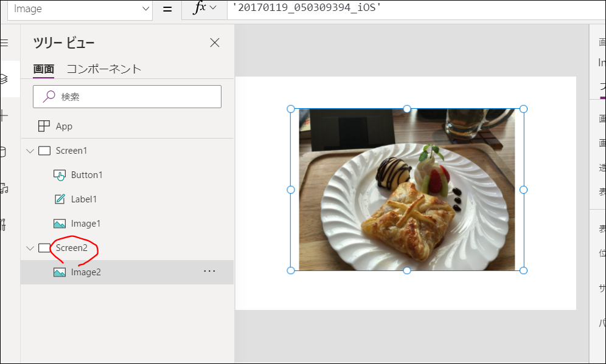Viewport: 606px width, 364px height.
Task: Open the Advanced tools sidebar icon
Action: 3,224
